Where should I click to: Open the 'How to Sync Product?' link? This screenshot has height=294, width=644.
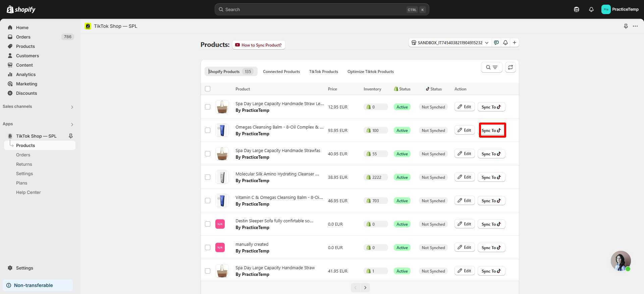(x=259, y=45)
